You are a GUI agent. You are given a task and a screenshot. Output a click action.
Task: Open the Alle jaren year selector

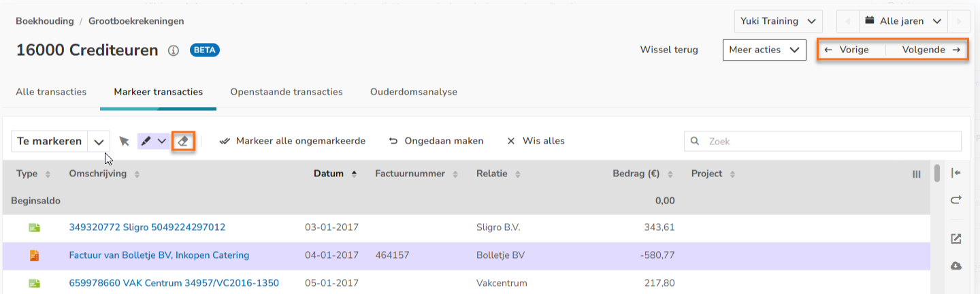pos(903,21)
